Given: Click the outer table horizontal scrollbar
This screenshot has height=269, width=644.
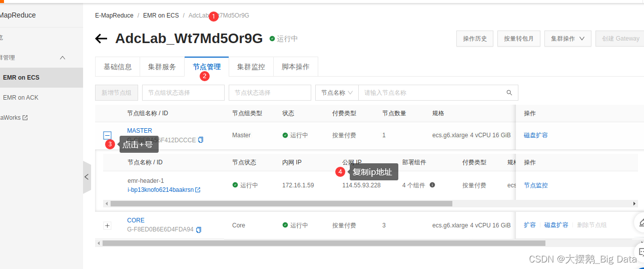Looking at the screenshot, I should (324, 243).
